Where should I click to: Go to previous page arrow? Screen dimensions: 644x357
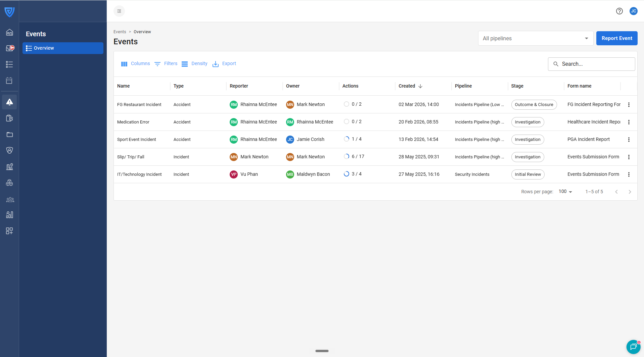(616, 192)
